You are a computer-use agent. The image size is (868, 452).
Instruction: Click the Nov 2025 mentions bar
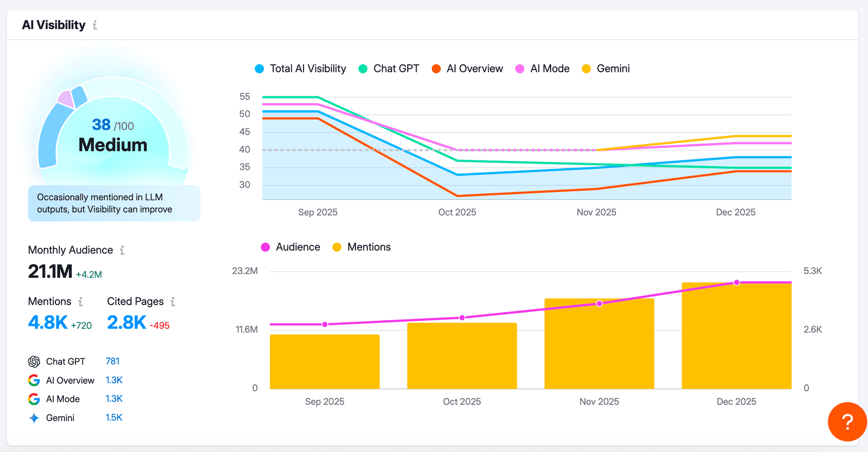(599, 344)
